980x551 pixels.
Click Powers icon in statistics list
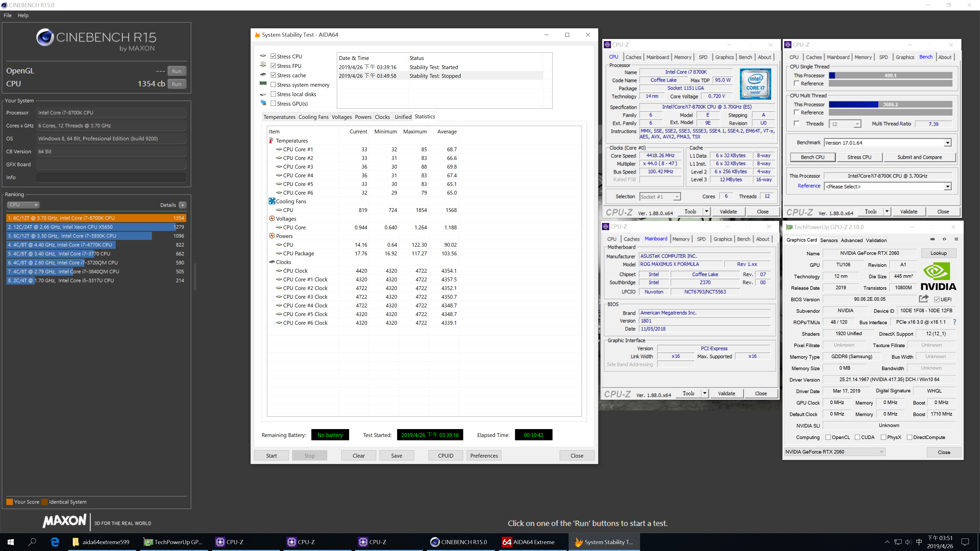[272, 236]
